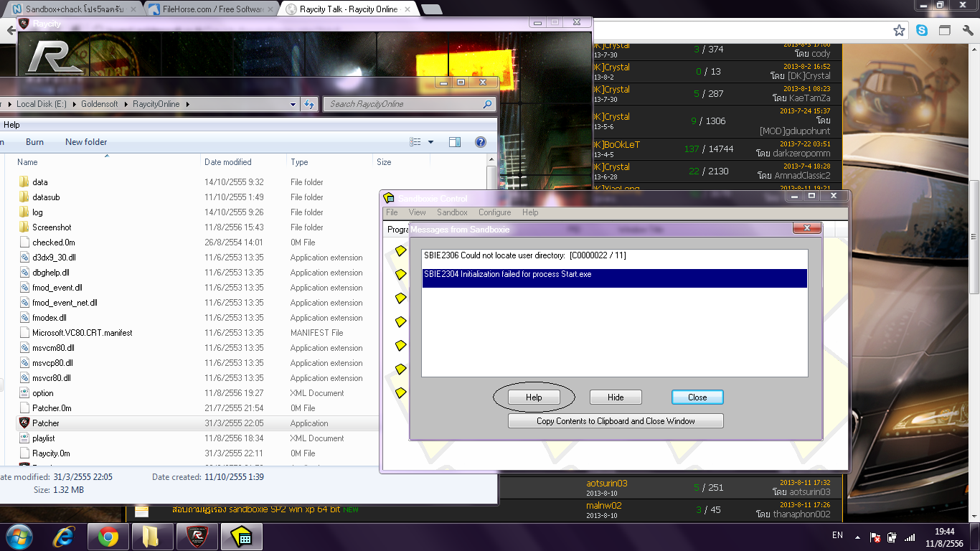Click the power icon in the system tray
Viewport: 980px width, 551px height.
pyautogui.click(x=892, y=537)
